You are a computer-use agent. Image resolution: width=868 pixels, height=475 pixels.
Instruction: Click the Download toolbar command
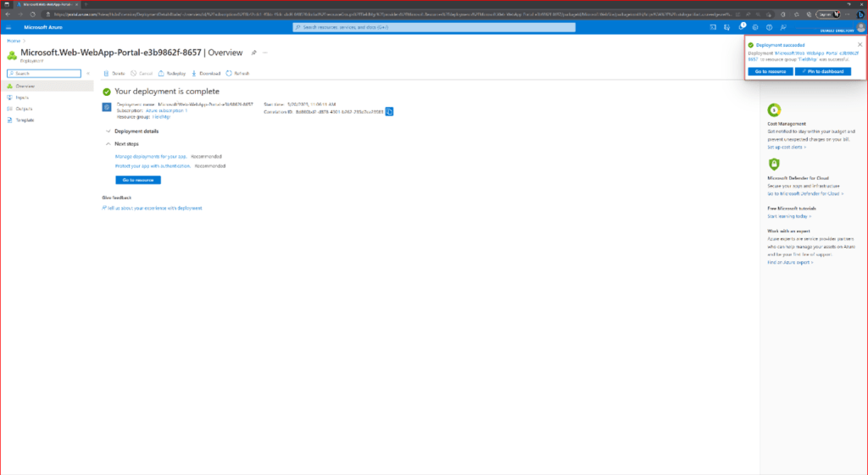tap(206, 73)
